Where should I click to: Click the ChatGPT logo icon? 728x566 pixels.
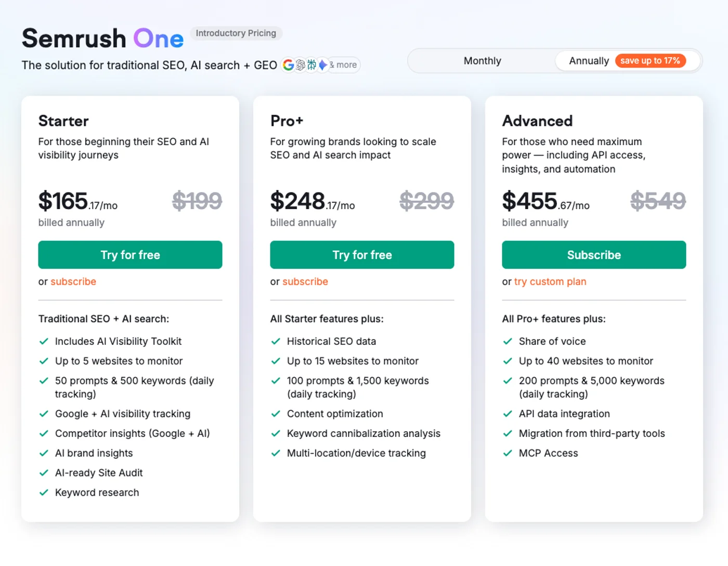pyautogui.click(x=300, y=65)
